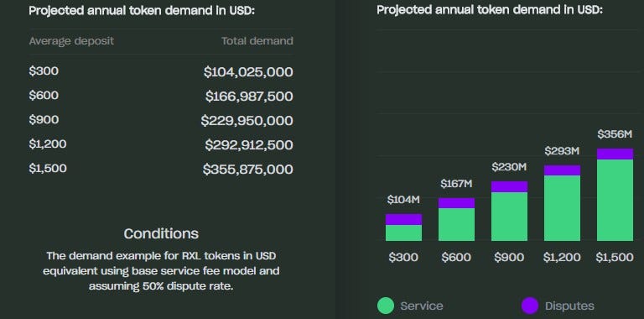
Task: Click the $104M bar value label
Action: pos(403,200)
